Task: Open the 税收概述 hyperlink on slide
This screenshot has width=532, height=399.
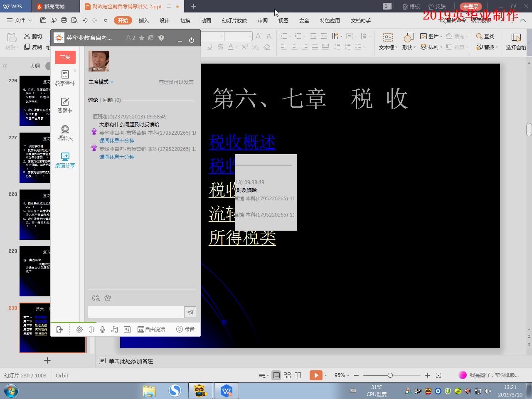Action: 242,142
